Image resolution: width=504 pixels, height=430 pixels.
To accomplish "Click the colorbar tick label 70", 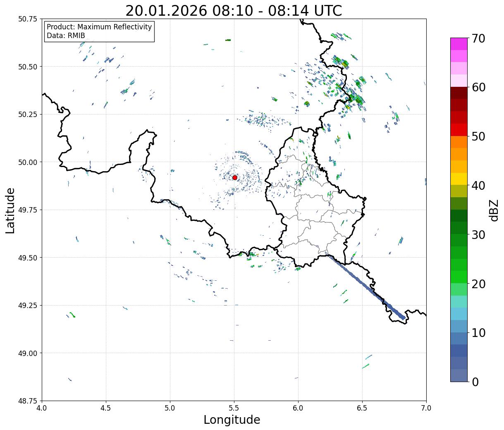I will coord(478,38).
